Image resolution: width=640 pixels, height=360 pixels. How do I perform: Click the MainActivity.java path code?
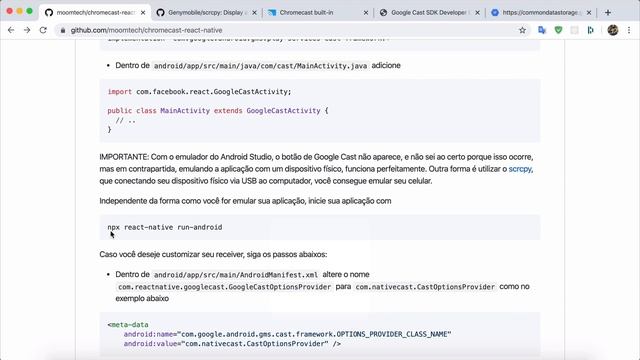260,66
